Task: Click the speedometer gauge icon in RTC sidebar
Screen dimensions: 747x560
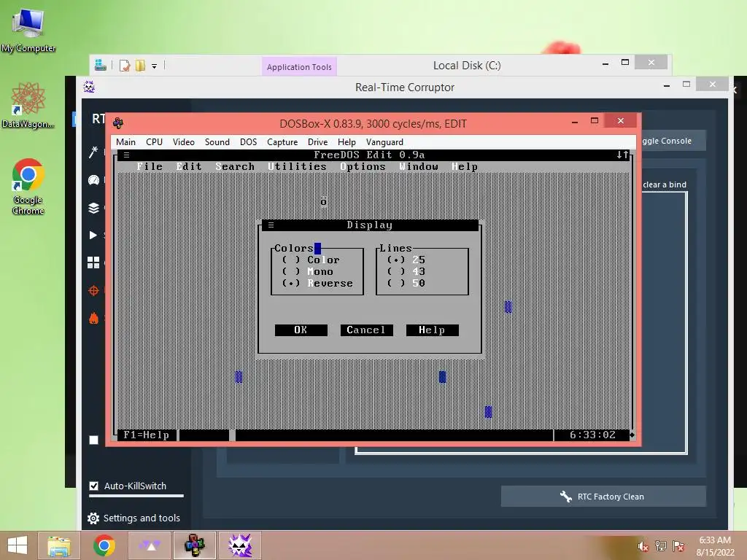Action: (93, 180)
